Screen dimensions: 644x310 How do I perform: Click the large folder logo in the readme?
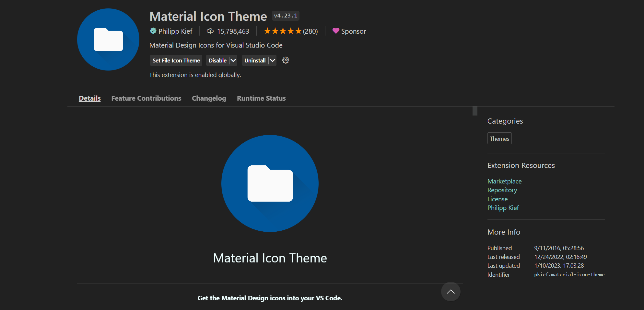(270, 183)
